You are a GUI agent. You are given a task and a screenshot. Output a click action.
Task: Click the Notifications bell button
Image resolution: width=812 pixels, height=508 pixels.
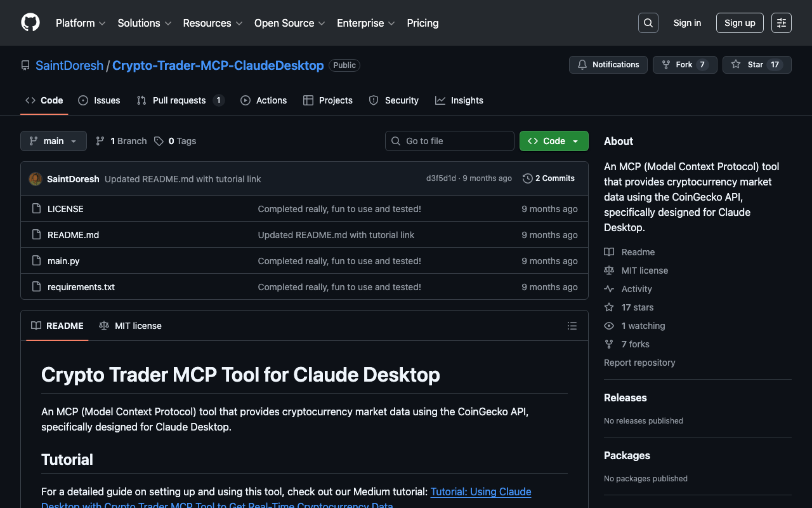point(608,65)
